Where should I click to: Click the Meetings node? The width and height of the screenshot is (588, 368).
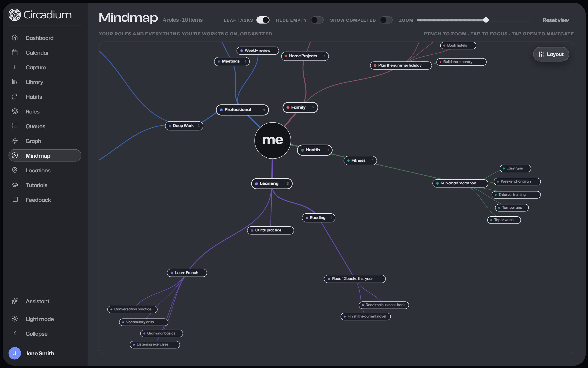232,61
